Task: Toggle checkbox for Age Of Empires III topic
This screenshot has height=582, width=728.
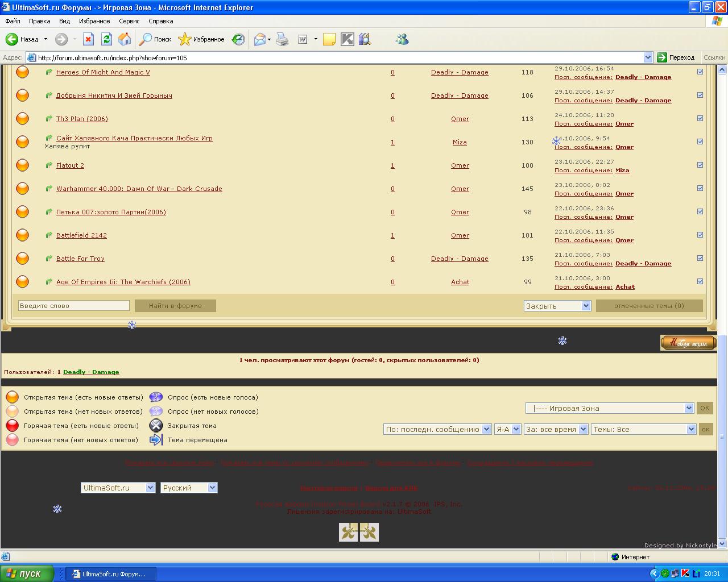Action: tap(700, 281)
